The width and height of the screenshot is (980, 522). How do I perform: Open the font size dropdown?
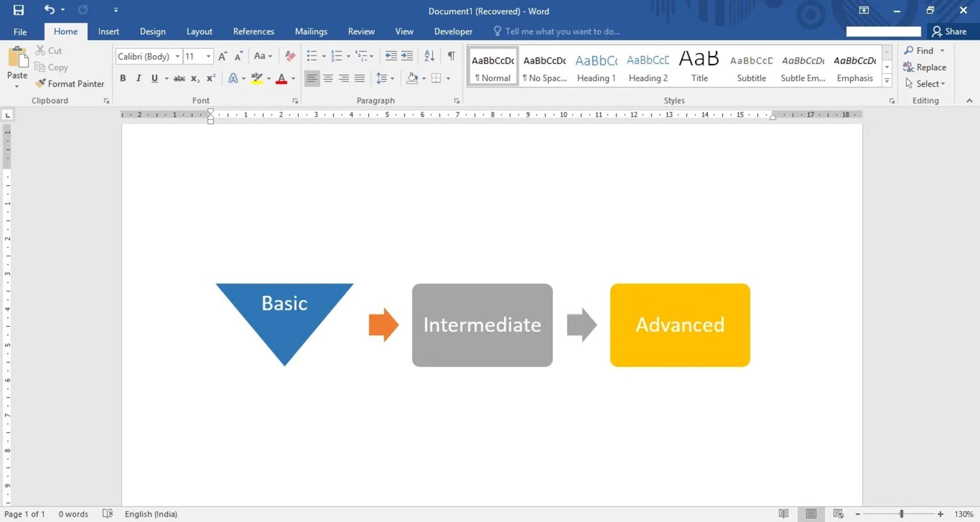[x=208, y=57]
